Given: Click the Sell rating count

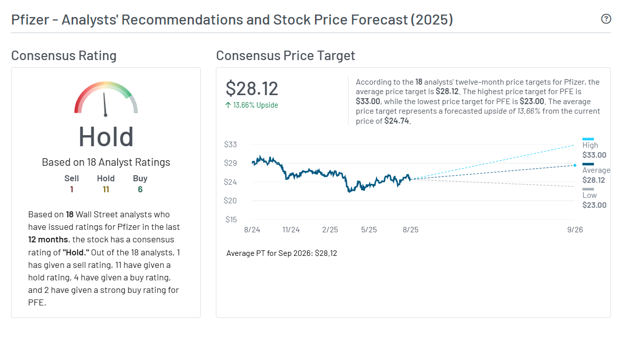Looking at the screenshot, I should point(72,189).
